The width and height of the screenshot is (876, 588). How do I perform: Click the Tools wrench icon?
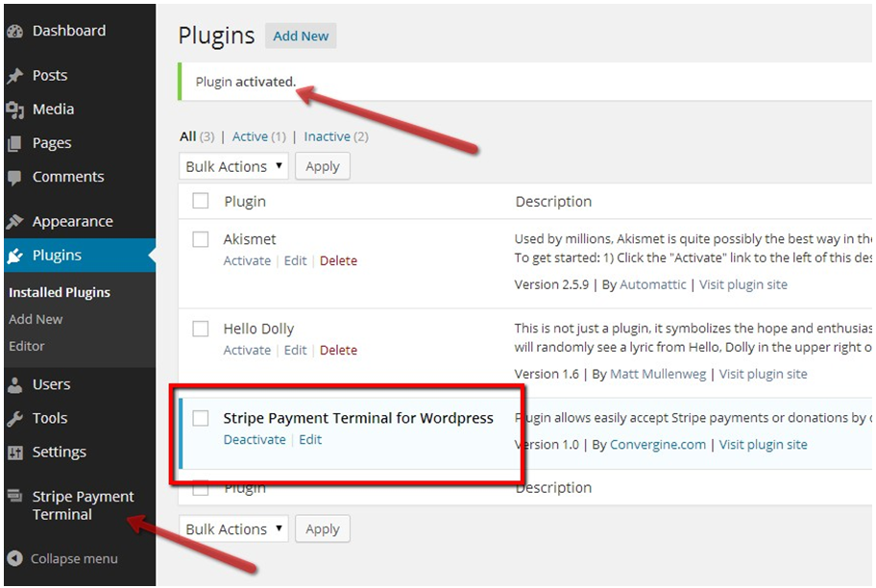(15, 419)
